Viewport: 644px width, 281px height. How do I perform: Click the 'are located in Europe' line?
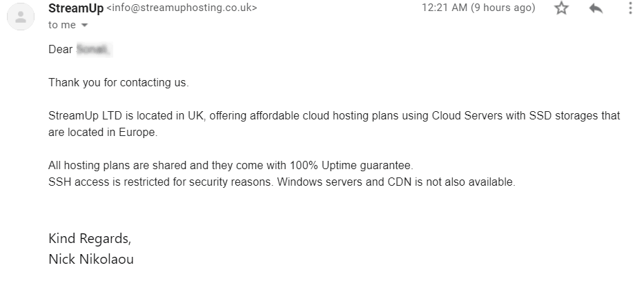pyautogui.click(x=103, y=133)
